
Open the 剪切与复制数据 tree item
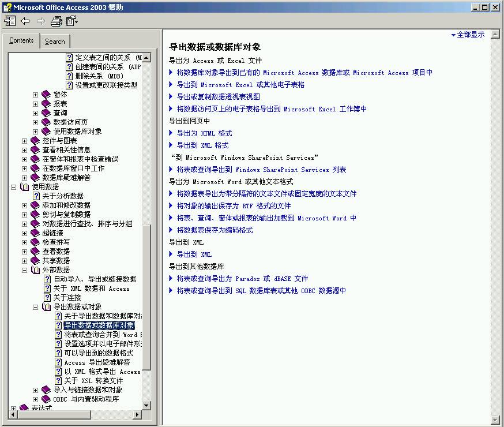(66, 215)
